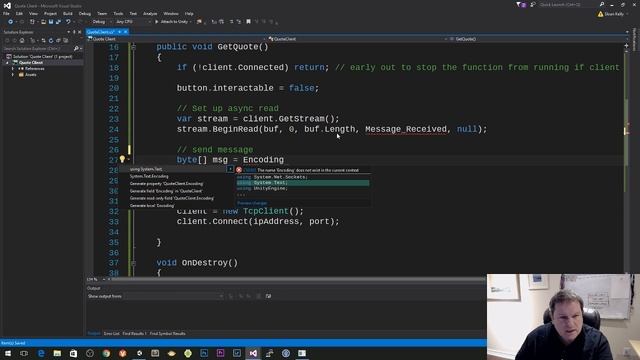
Task: Click the Solution Explorer search magnifier icon
Action: point(76,49)
